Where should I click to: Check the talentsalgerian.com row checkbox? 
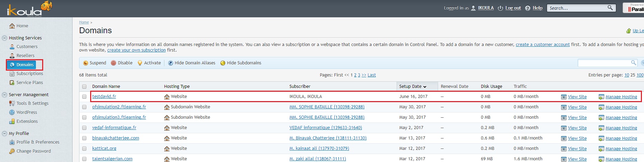[84, 159]
